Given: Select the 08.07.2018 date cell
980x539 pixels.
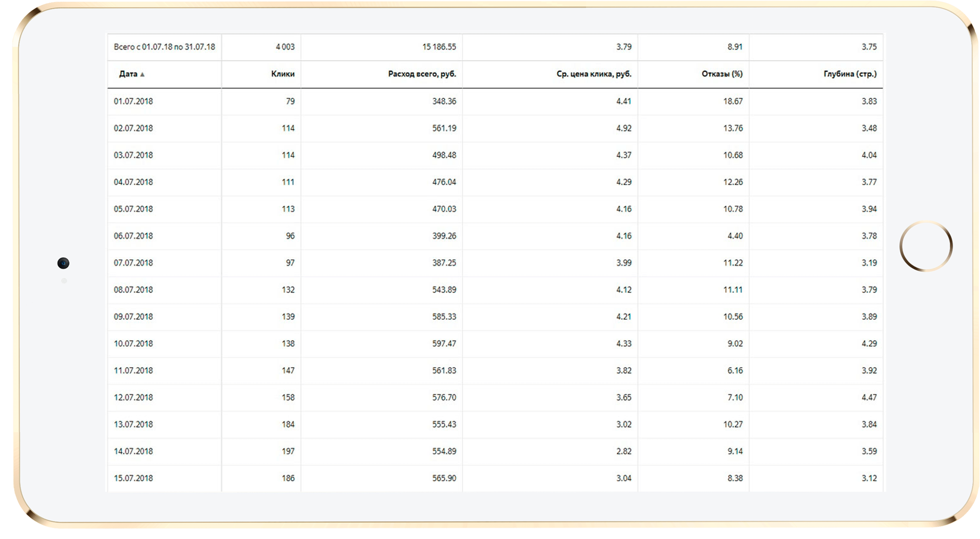Looking at the screenshot, I should click(133, 290).
